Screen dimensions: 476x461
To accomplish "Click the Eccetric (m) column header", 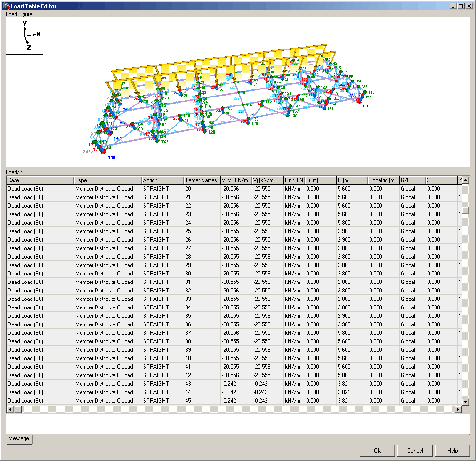I will tap(384, 180).
